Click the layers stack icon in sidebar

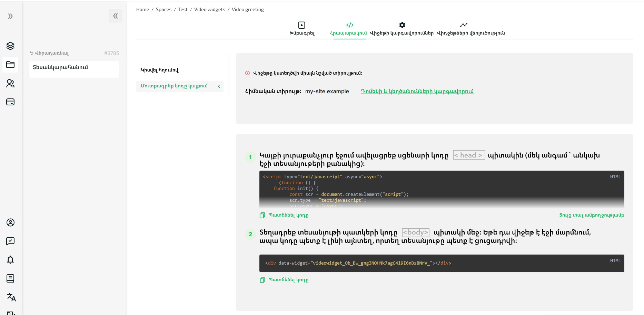click(x=10, y=46)
